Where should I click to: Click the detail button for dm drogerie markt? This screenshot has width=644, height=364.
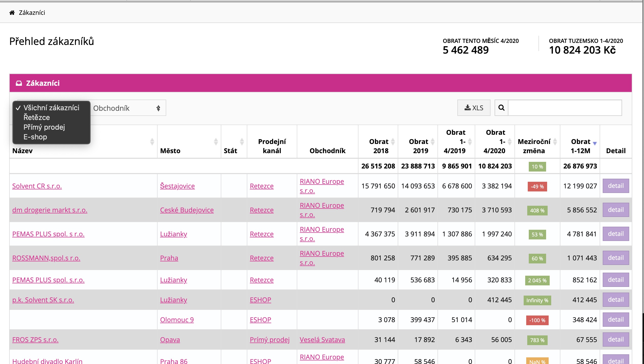click(x=615, y=210)
